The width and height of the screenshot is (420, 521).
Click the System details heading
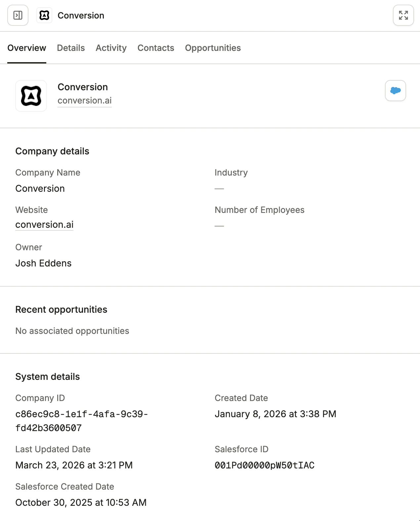pos(48,377)
